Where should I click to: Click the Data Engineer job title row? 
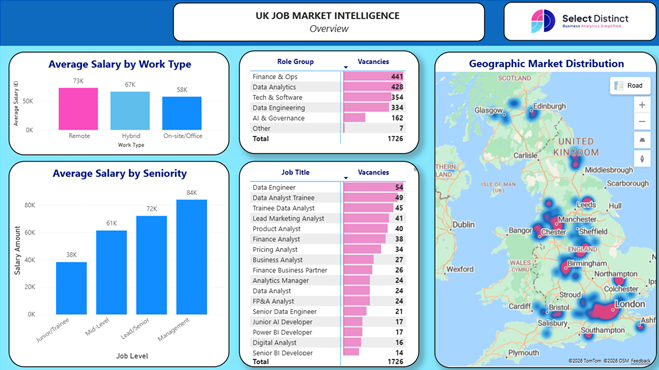pos(328,188)
